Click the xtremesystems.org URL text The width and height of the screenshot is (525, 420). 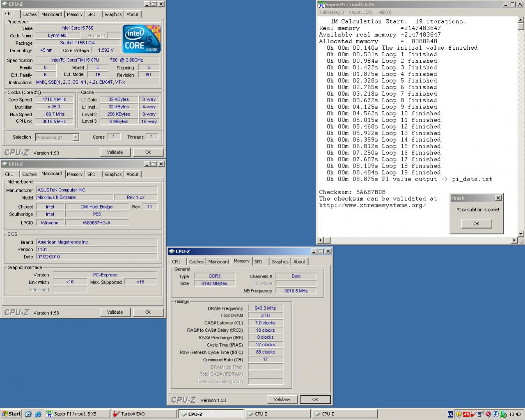pos(373,205)
